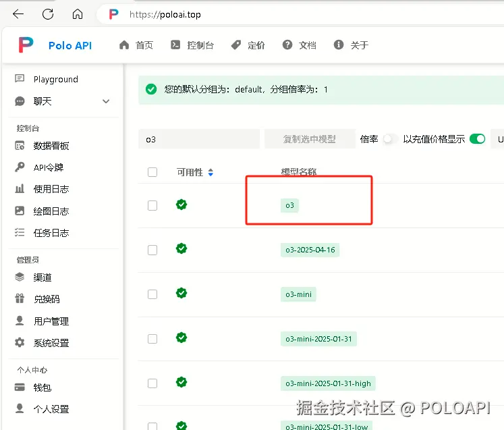Tick the select-all checkbox in the table header

(x=152, y=172)
